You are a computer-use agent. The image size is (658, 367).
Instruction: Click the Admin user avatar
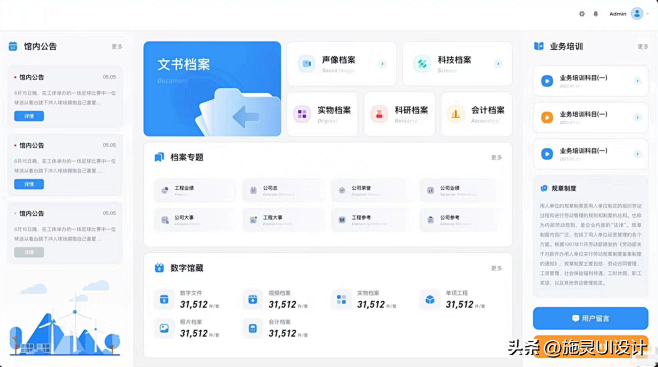[637, 14]
